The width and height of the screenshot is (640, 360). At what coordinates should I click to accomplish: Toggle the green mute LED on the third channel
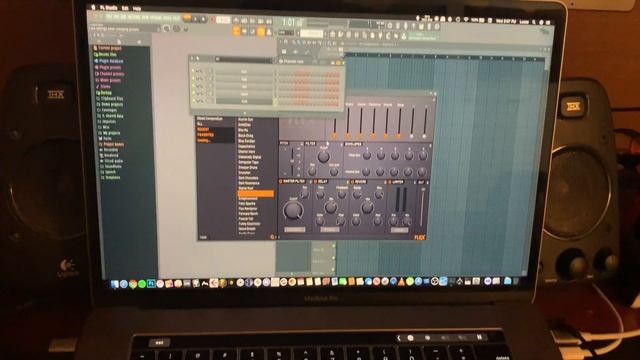(x=193, y=86)
